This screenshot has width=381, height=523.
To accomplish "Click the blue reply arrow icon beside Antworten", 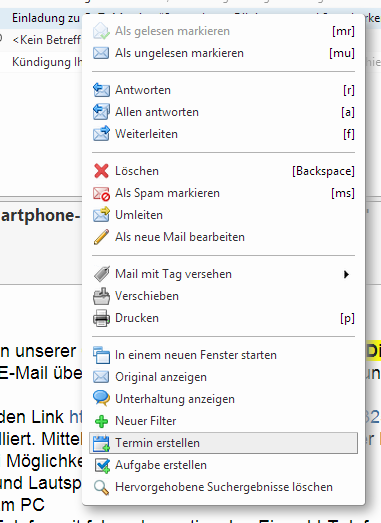I will tap(101, 90).
